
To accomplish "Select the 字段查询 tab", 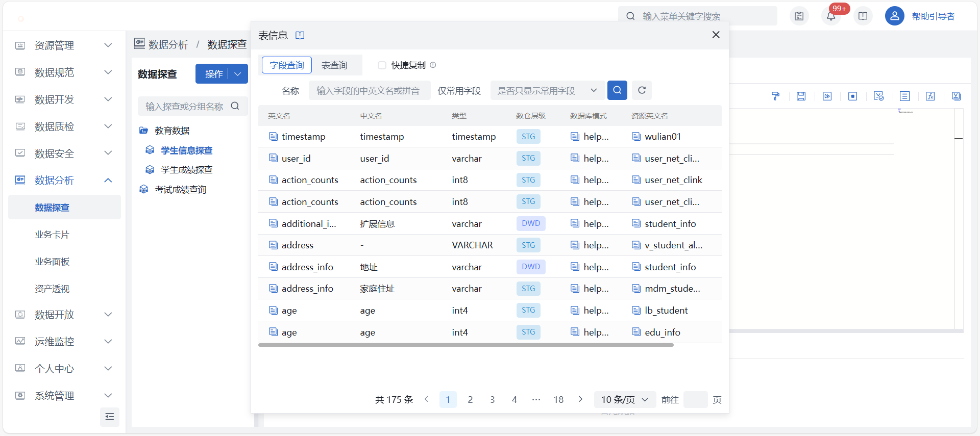I will tap(287, 65).
